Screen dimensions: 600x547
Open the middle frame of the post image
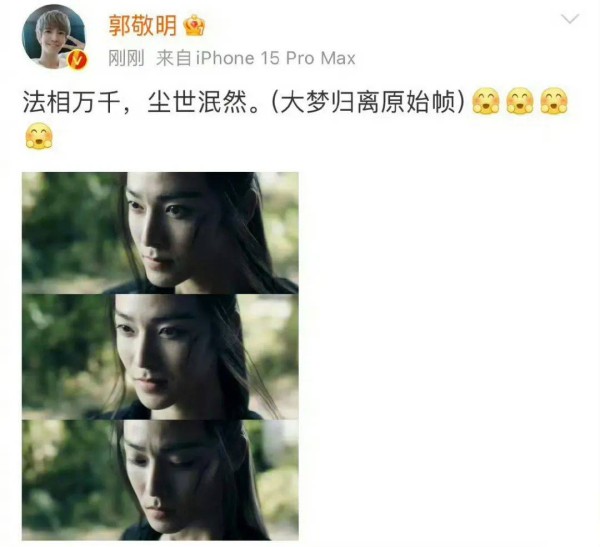pos(160,357)
